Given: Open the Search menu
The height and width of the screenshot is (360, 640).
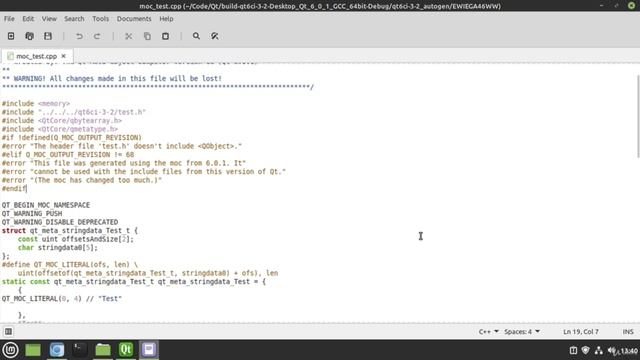Looking at the screenshot, I should [74, 19].
